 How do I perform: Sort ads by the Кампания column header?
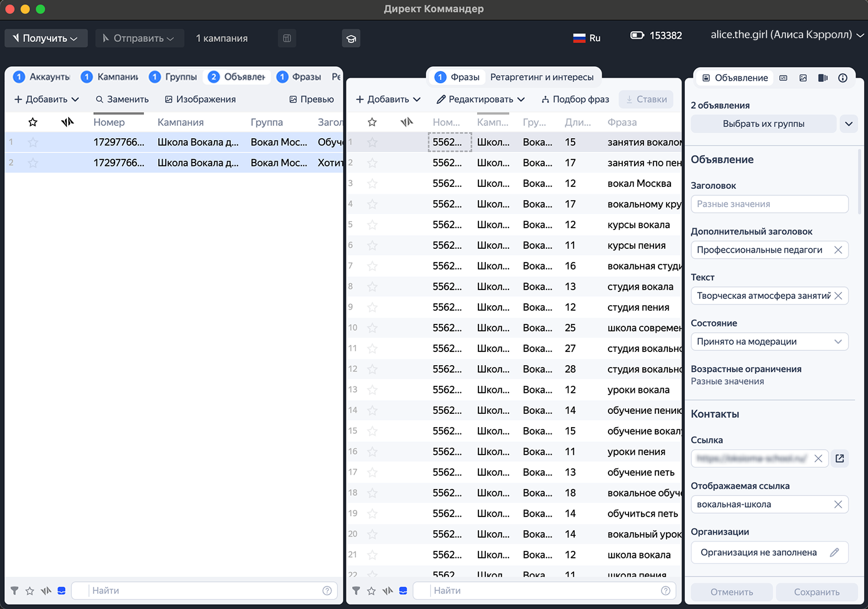tap(181, 123)
